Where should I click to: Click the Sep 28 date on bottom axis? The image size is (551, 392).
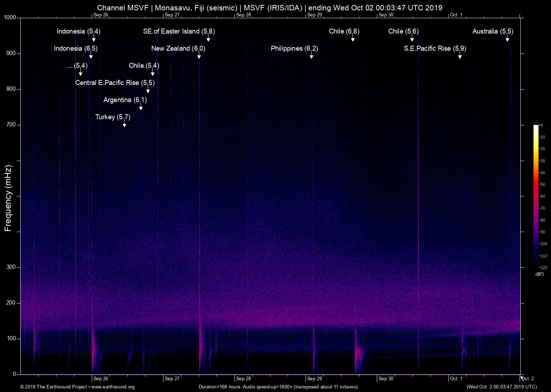click(243, 378)
